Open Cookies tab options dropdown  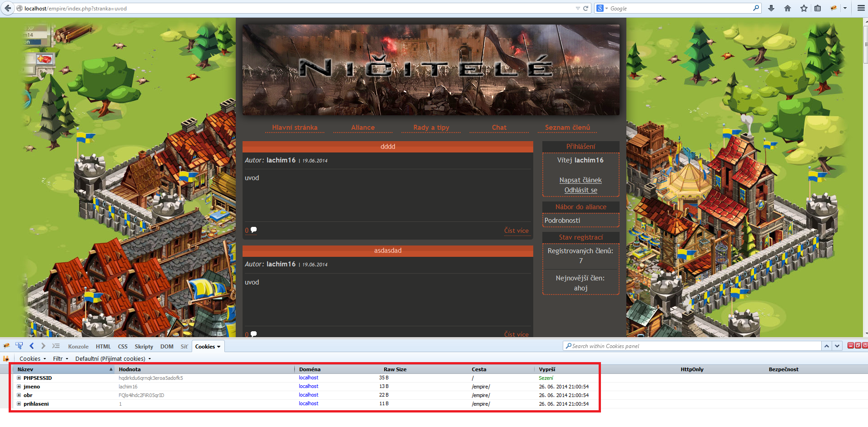(218, 347)
